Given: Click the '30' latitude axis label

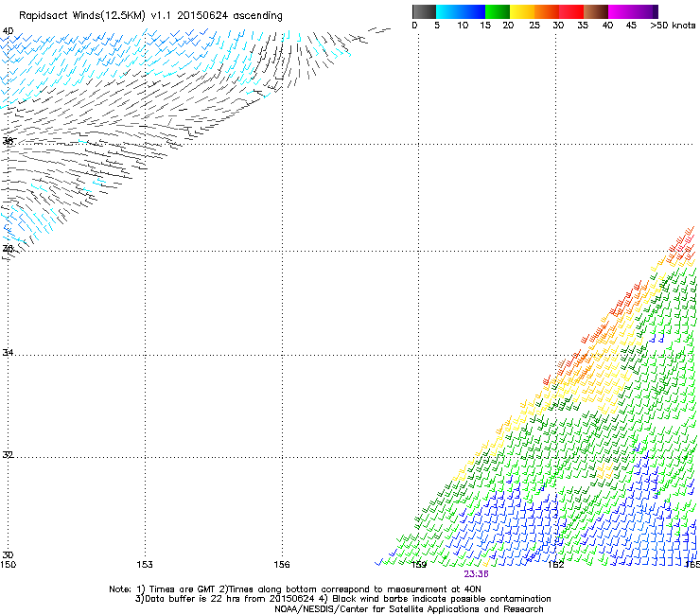Looking at the screenshot, I should [x=8, y=555].
